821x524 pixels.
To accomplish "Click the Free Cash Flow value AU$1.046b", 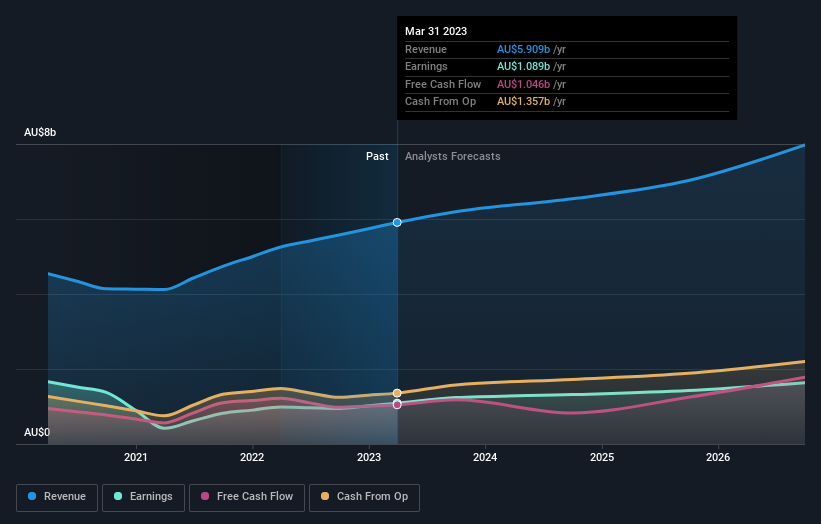I will [523, 84].
